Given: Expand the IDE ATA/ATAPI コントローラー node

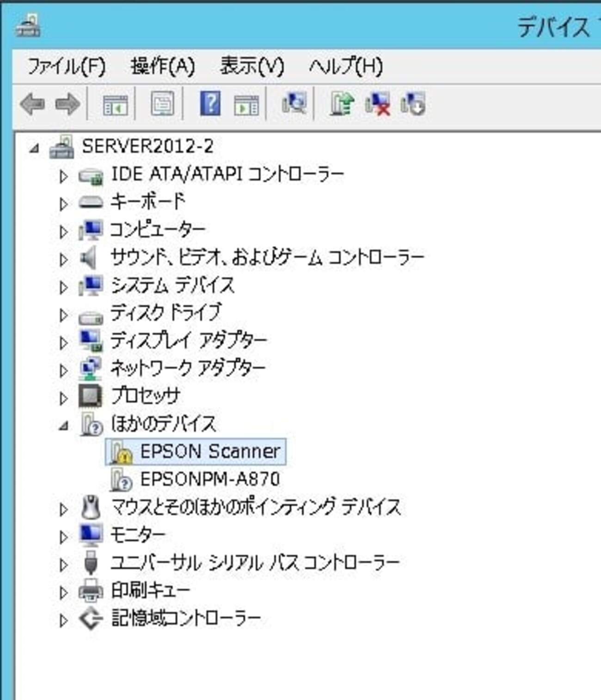Looking at the screenshot, I should (x=63, y=176).
